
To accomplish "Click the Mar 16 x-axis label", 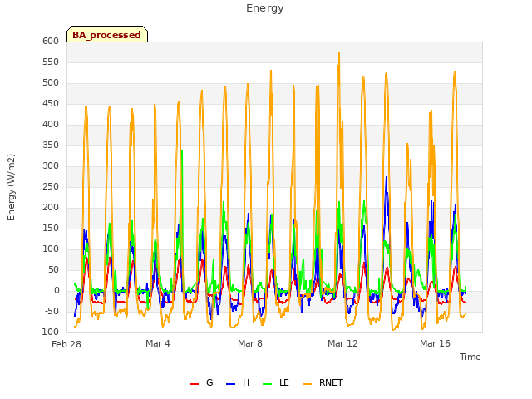I will coord(435,343).
